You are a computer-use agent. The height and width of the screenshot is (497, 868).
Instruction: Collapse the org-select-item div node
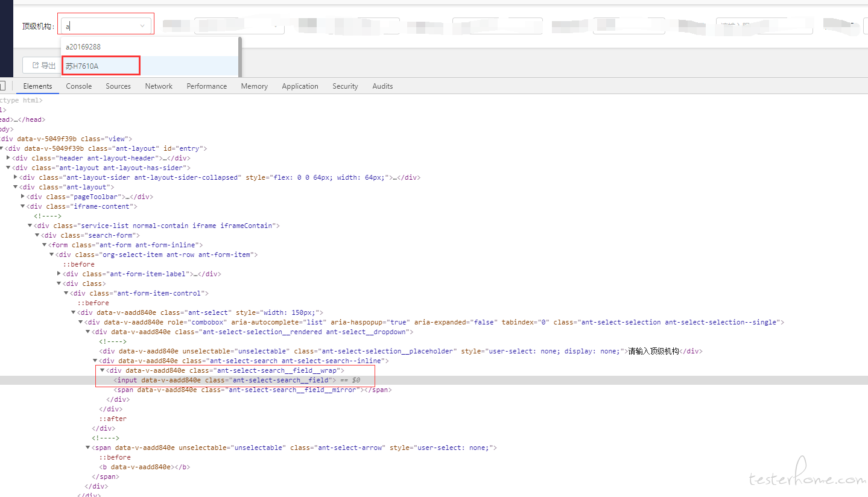[x=51, y=255]
